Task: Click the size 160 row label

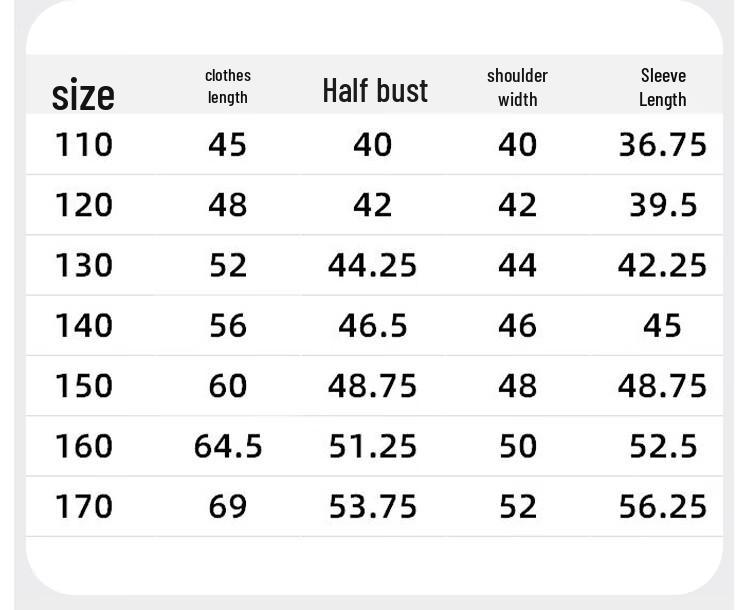Action: point(83,446)
